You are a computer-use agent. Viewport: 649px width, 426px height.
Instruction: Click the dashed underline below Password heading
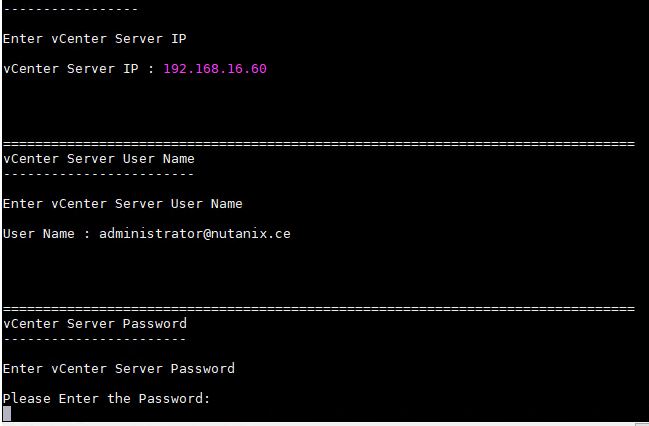point(95,339)
